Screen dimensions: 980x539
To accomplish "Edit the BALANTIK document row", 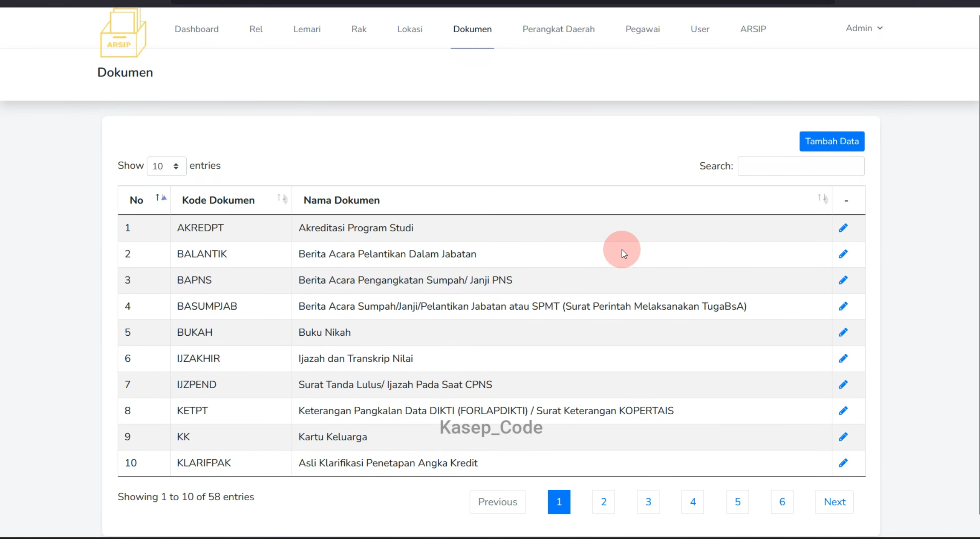I will [x=843, y=254].
